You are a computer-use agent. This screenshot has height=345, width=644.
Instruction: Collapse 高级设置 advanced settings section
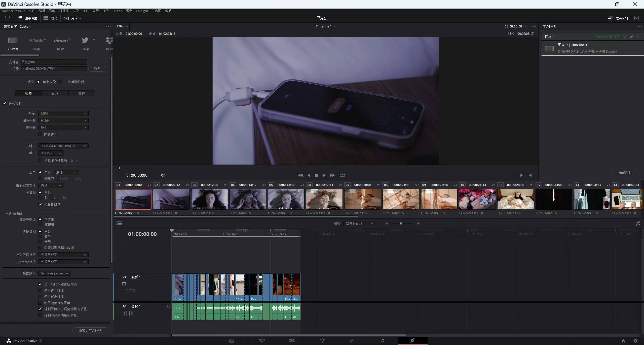tap(7, 213)
